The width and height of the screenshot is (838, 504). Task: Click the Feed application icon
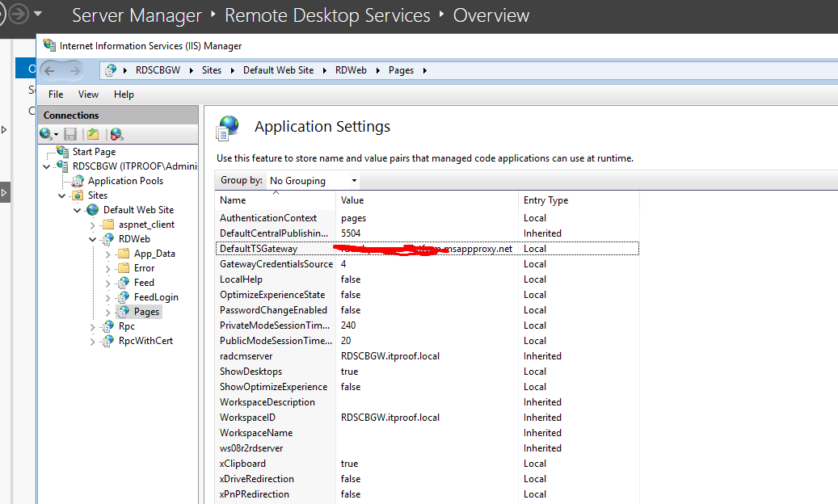point(124,282)
